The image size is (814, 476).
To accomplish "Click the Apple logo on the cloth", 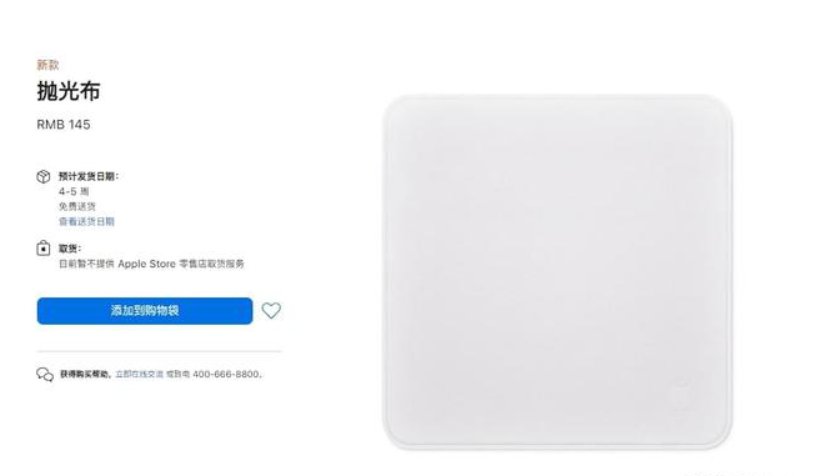I will [x=681, y=395].
